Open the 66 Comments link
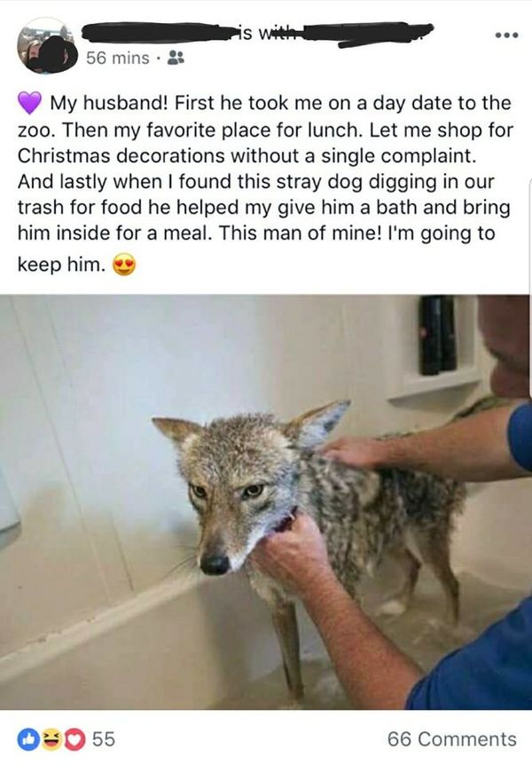Screen dimensions: 532x765 tap(452, 739)
